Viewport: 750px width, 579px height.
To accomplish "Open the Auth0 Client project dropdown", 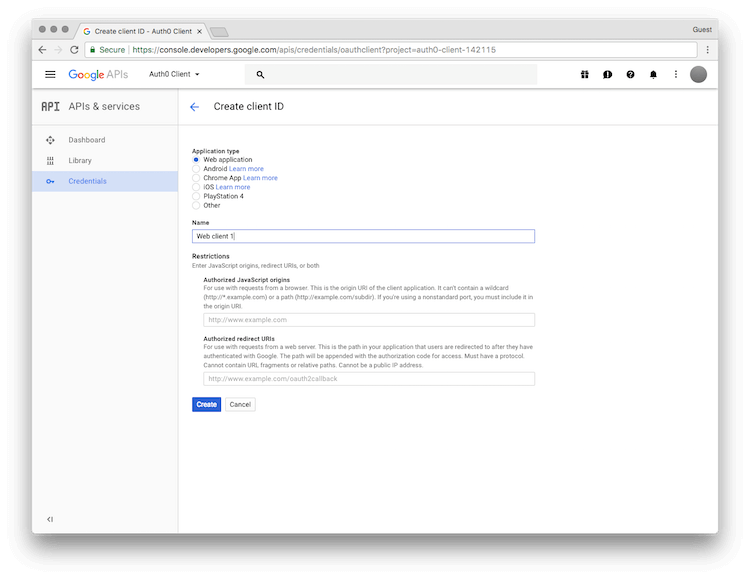I will point(174,74).
